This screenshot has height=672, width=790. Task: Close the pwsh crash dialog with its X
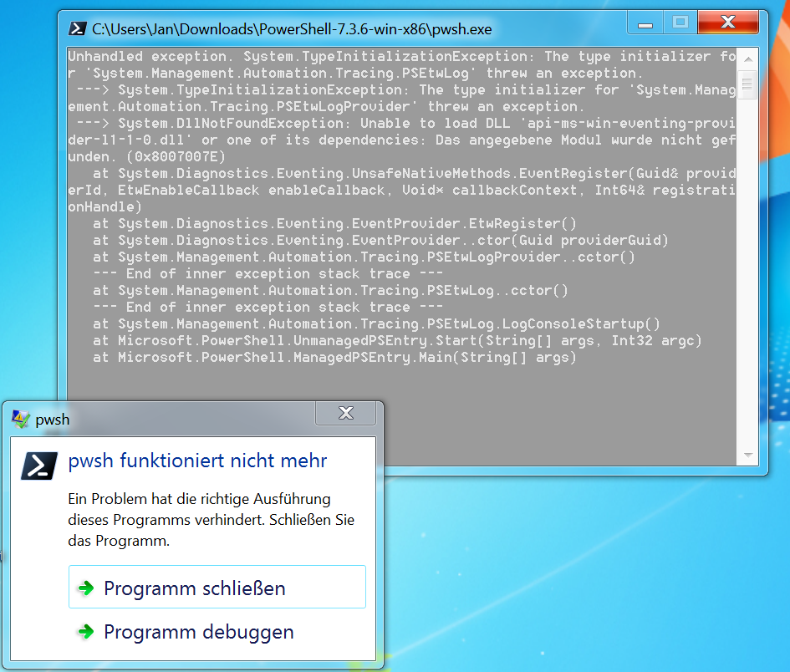(345, 413)
